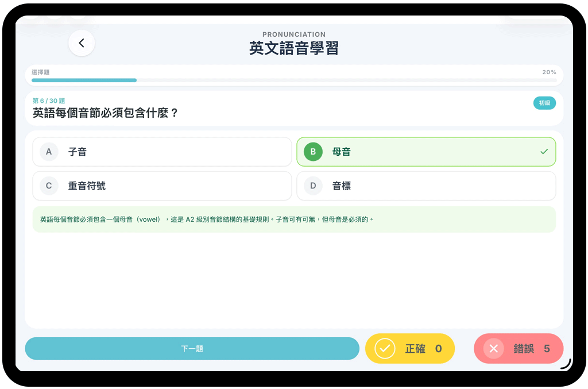
Task: Click the green explanation text about vowels
Action: click(x=207, y=219)
